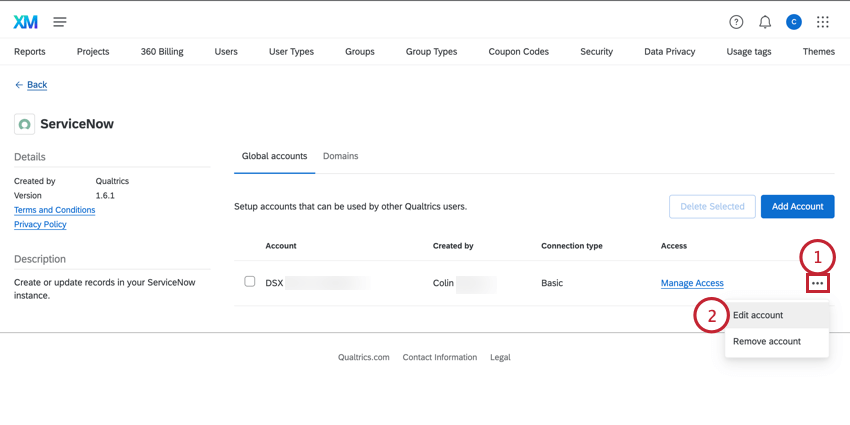Click the Details section heading

[x=30, y=157]
